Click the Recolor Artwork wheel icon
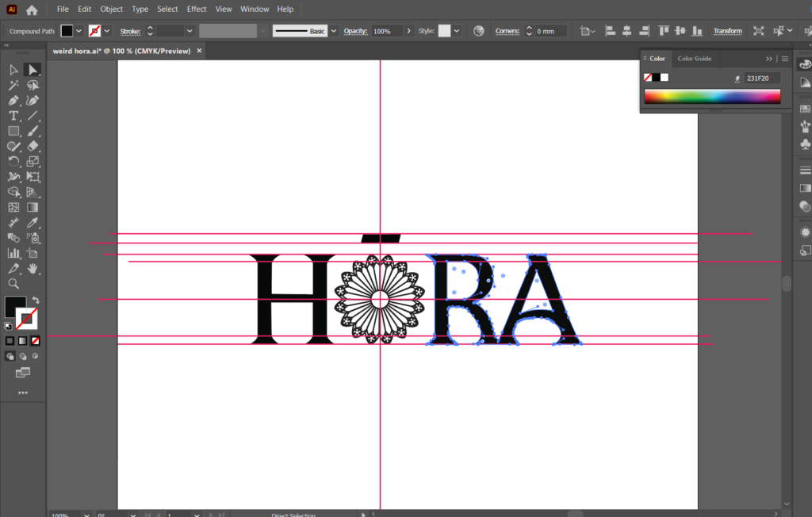The width and height of the screenshot is (812, 517). tap(479, 31)
